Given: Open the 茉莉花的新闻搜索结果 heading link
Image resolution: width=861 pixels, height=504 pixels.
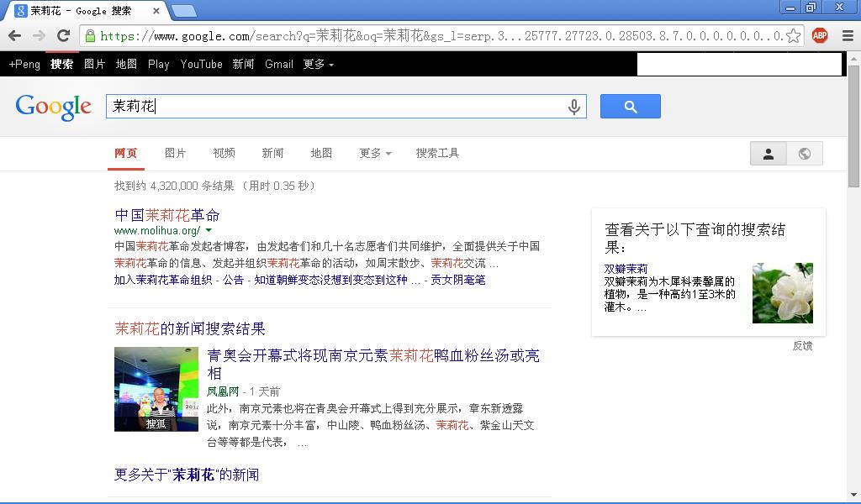Looking at the screenshot, I should [x=190, y=328].
